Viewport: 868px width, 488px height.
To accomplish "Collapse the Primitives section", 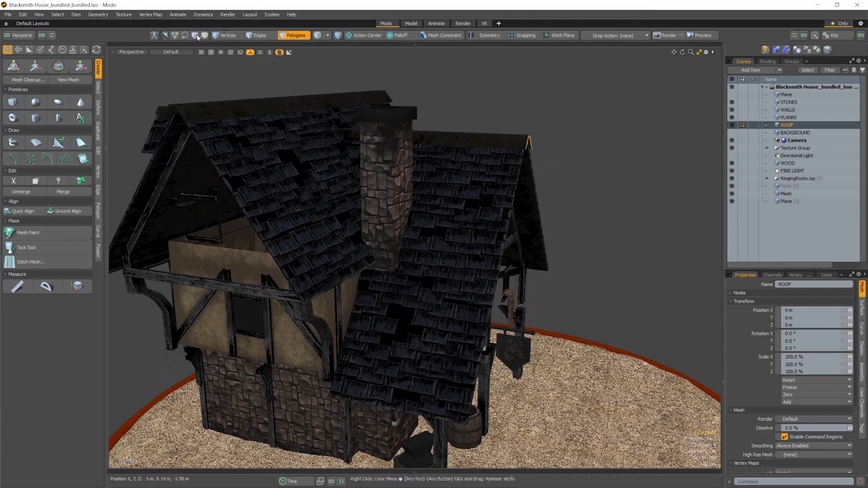I will click(5, 89).
